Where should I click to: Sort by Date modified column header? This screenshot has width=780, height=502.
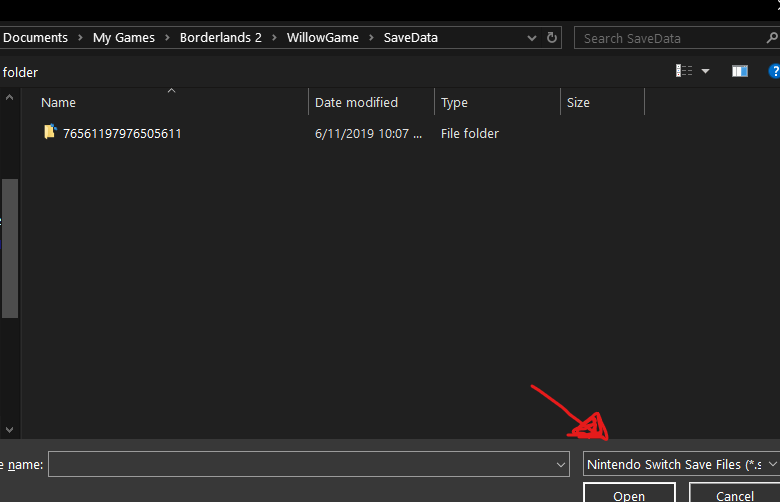pos(372,102)
